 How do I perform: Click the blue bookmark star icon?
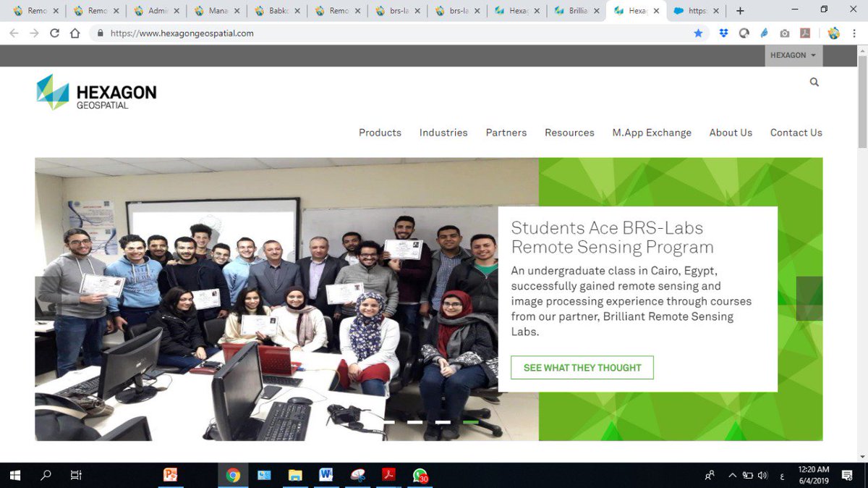(698, 33)
